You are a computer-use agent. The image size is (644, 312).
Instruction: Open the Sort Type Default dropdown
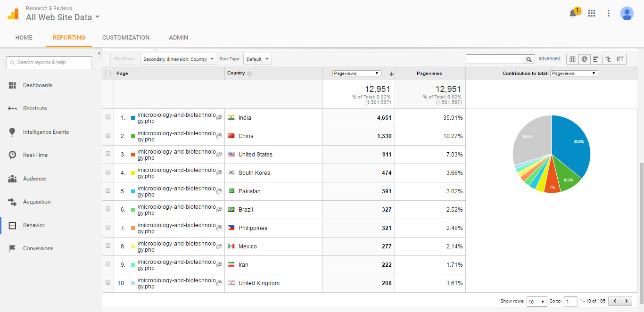pos(257,59)
